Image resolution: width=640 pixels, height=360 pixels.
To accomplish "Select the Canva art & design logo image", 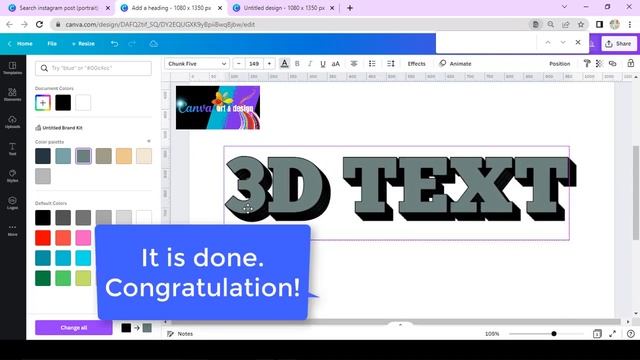I will 218,108.
